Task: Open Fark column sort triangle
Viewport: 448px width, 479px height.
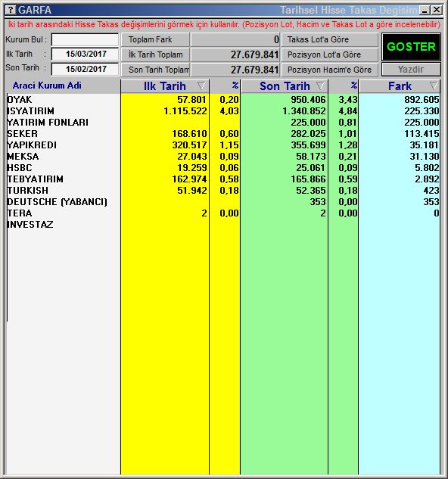Action: pyautogui.click(x=434, y=86)
